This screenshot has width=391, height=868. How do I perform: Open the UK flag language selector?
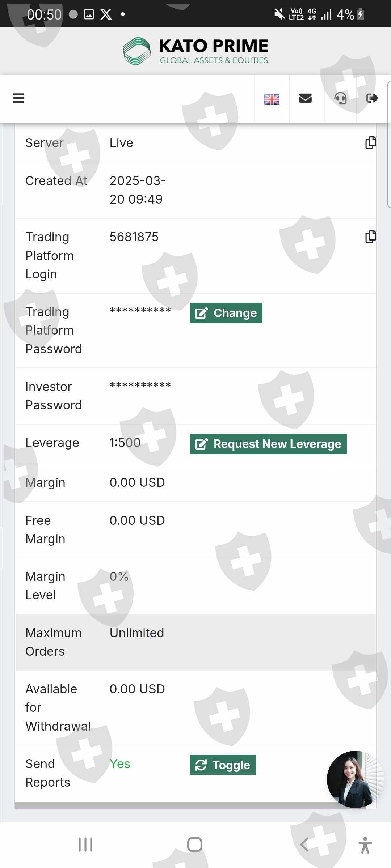272,99
